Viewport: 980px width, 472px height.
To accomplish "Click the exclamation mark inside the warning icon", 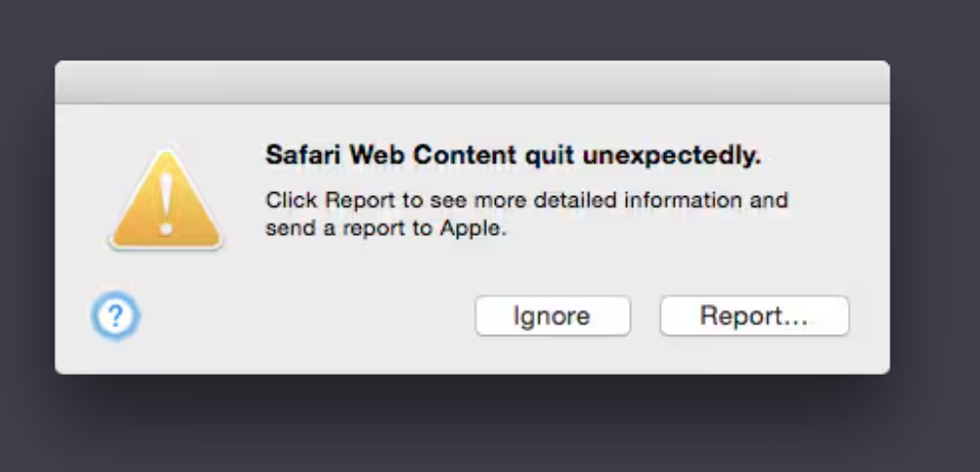I will 165,204.
